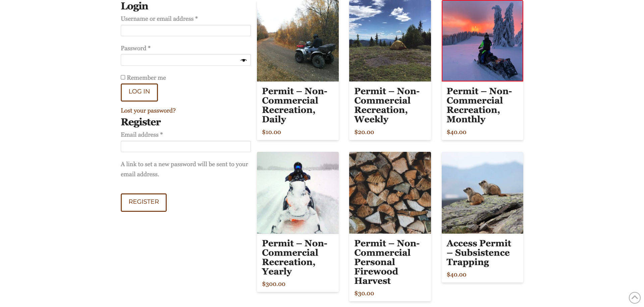The image size is (644, 307).
Task: Open Permit Non-Commercial Recreation, Yearly title
Action: [294, 257]
